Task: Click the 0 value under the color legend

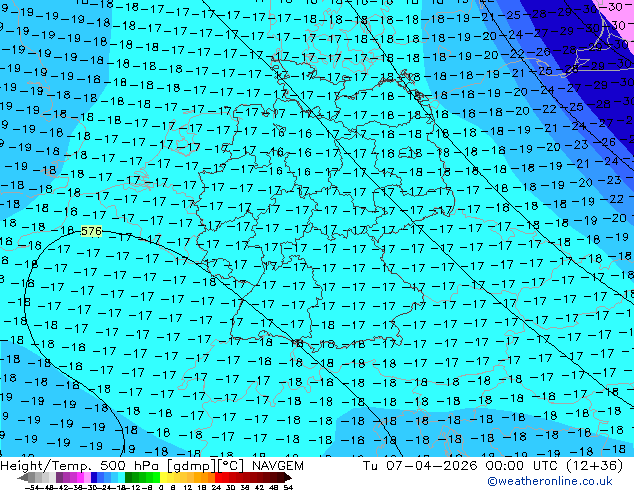Action: click(x=160, y=487)
